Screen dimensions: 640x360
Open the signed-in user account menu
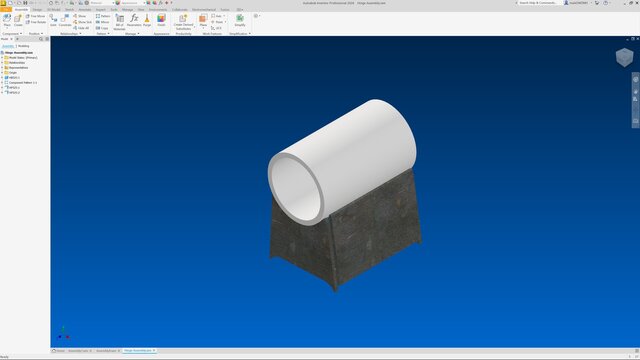tap(578, 3)
